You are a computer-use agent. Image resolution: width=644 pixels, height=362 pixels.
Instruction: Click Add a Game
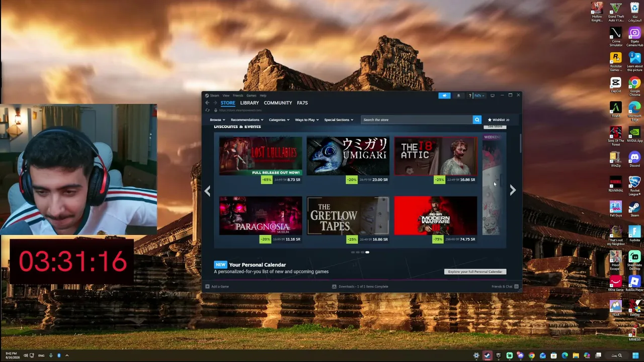click(217, 287)
